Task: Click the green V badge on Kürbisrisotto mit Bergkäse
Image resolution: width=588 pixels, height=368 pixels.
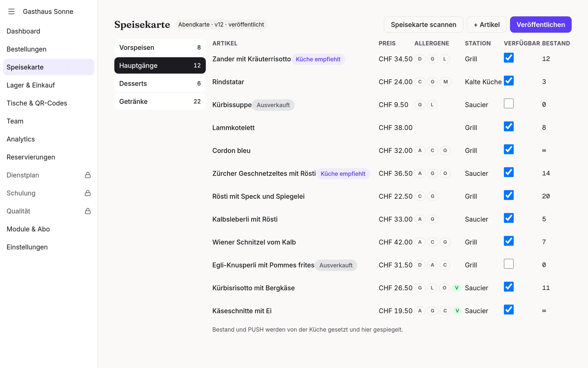Action: coord(457,288)
